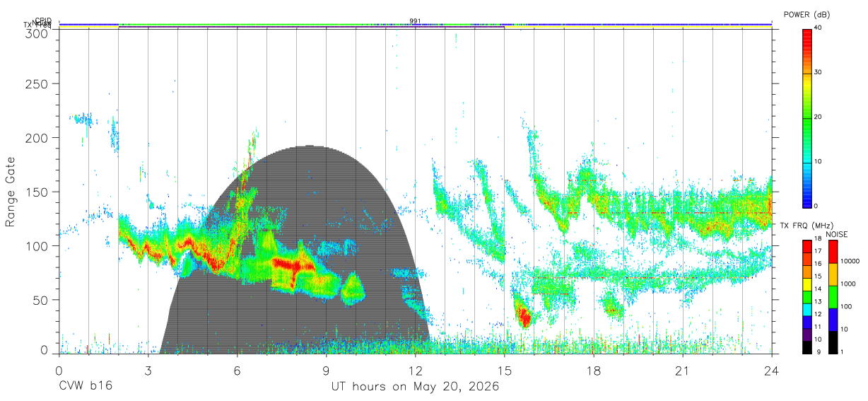Click the yellow swatch in the TX FRQ legend
This screenshot has height=401, width=868.
pos(807,284)
